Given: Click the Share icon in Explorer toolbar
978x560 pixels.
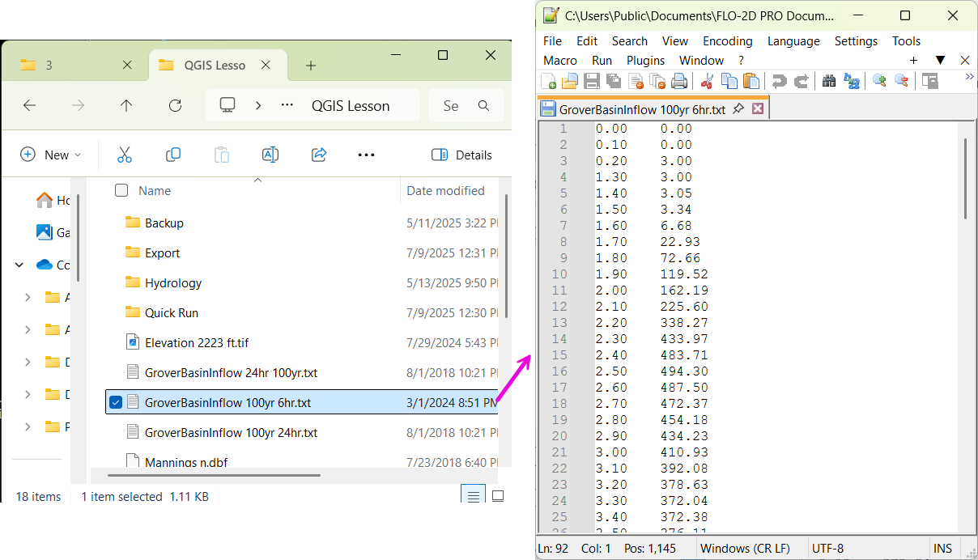Looking at the screenshot, I should point(318,155).
